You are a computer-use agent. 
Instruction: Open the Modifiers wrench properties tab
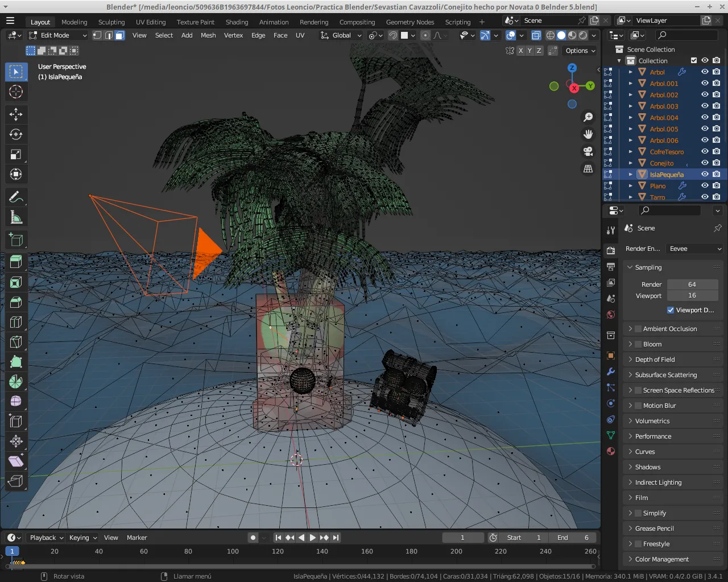tap(611, 372)
